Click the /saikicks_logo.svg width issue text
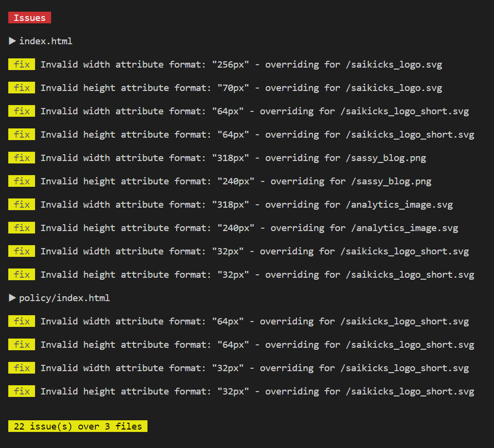This screenshot has width=494, height=448. 241,65
